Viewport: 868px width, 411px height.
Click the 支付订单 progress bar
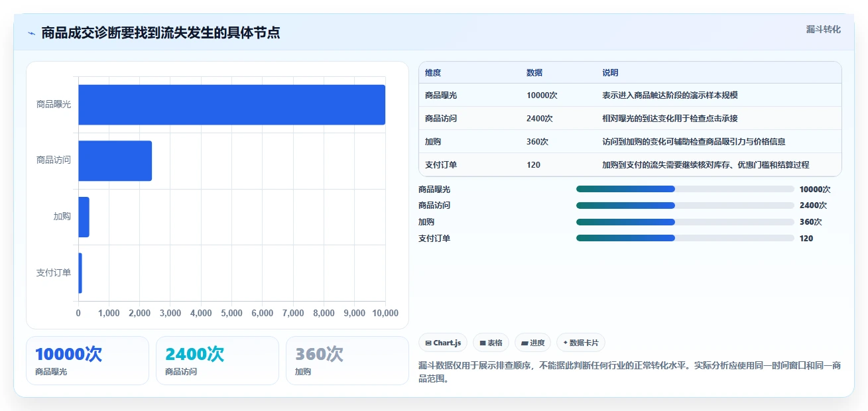point(685,238)
